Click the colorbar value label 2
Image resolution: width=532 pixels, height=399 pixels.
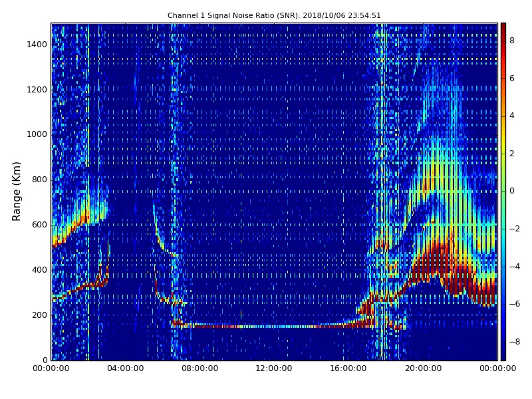[x=512, y=154]
